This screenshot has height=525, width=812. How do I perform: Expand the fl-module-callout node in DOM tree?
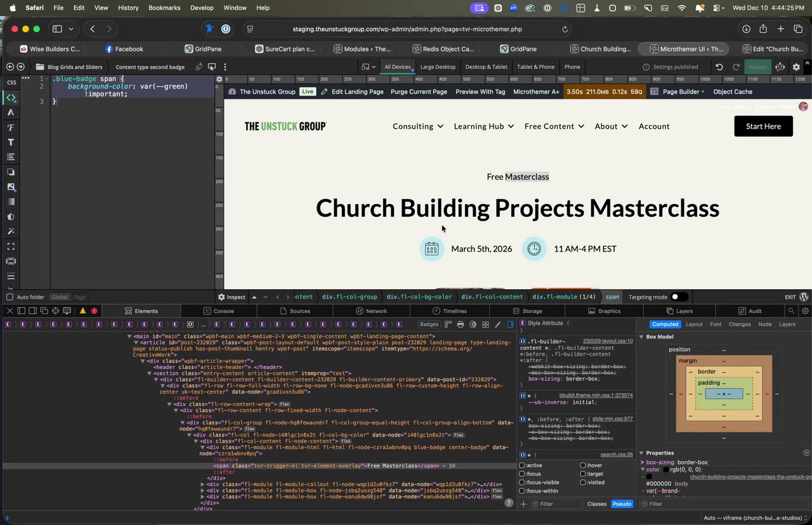coord(202,484)
